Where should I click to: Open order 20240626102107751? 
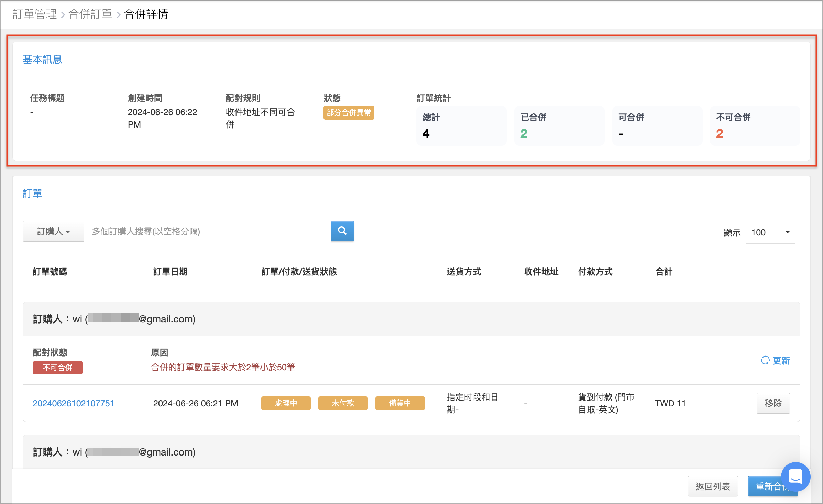click(73, 403)
